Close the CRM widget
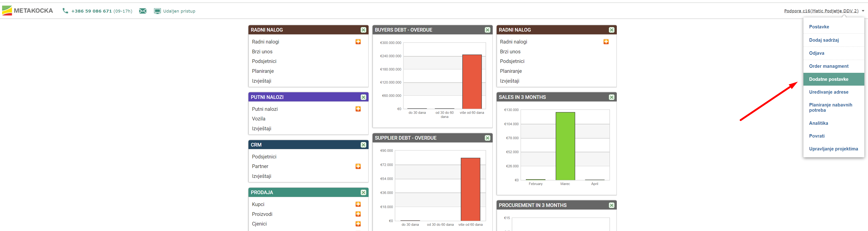 click(363, 145)
